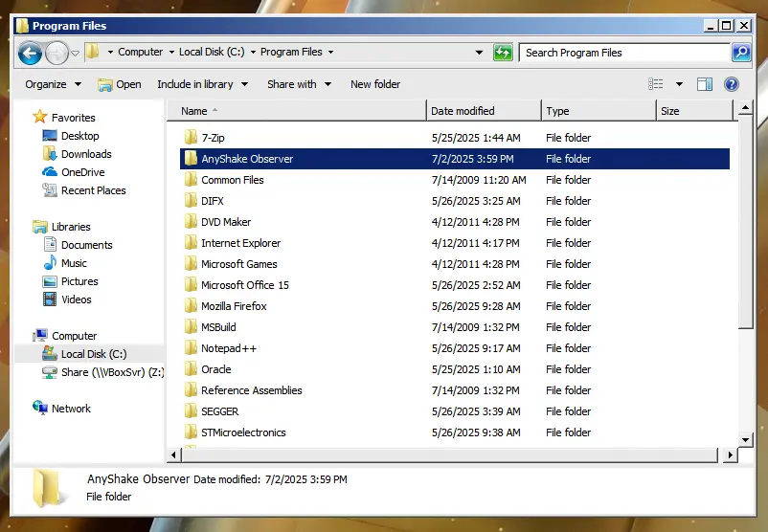The height and width of the screenshot is (532, 768).
Task: Click the horizontal scrollbar right arrow
Action: pyautogui.click(x=731, y=454)
